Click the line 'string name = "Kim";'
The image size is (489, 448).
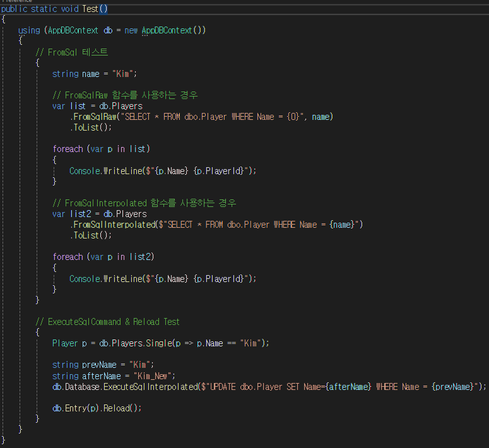(x=95, y=74)
